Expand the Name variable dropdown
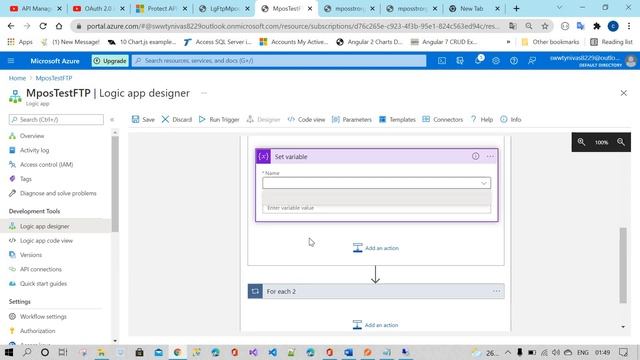 point(484,183)
